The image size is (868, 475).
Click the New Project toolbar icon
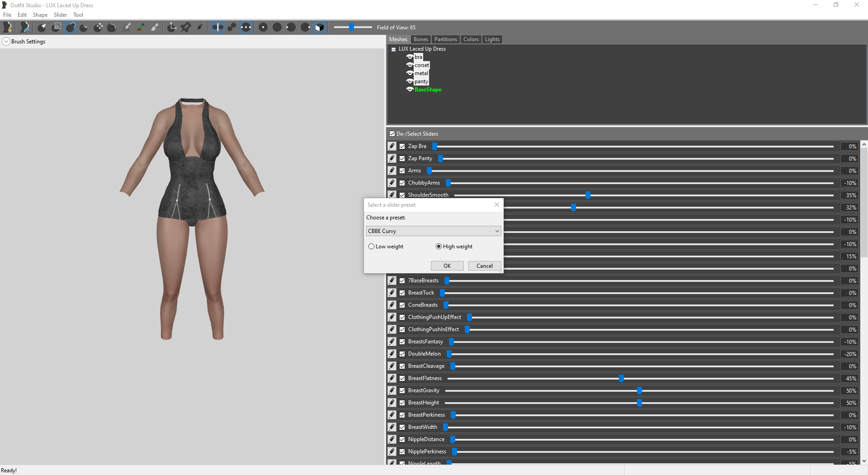click(7, 28)
